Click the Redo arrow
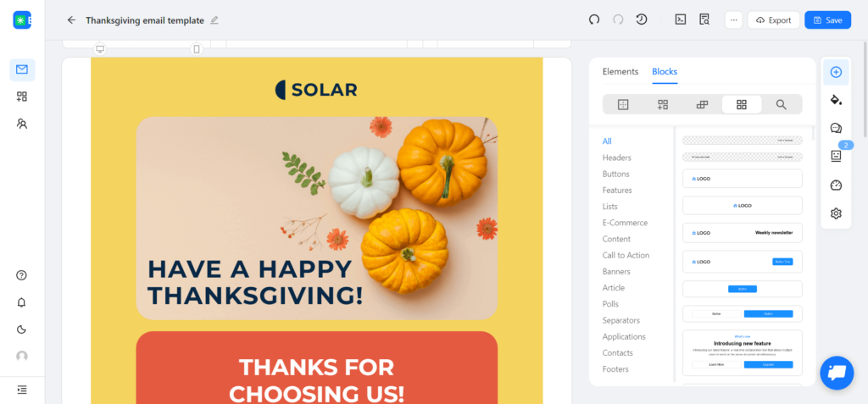This screenshot has width=868, height=404. (618, 20)
